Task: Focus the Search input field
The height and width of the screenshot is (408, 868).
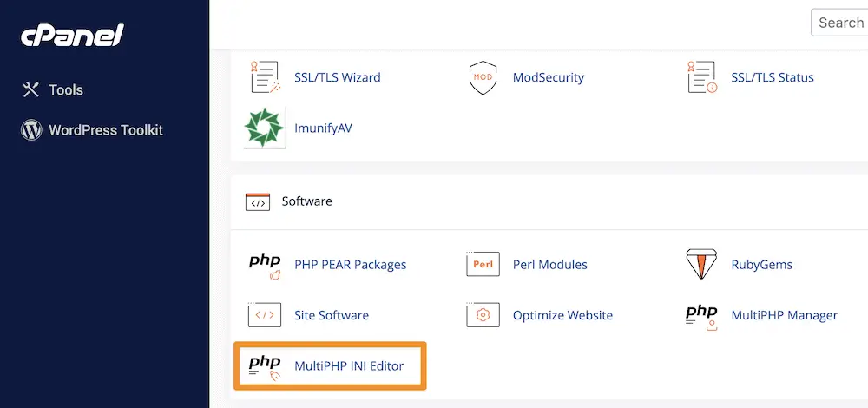Action: pyautogui.click(x=839, y=23)
